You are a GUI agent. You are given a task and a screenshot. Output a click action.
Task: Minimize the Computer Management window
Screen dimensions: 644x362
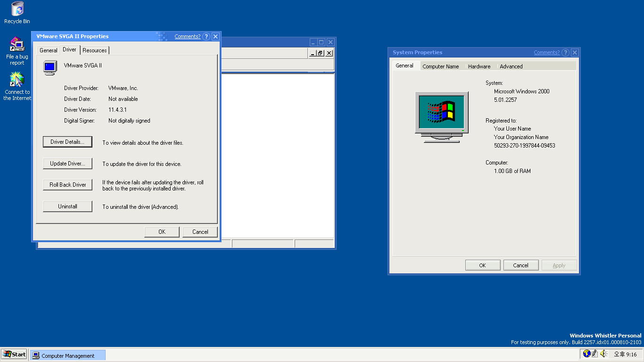(x=313, y=42)
